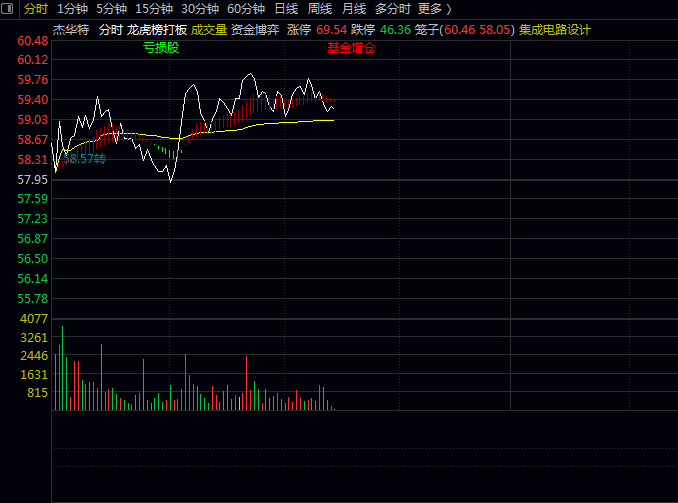Image resolution: width=678 pixels, height=503 pixels.
Task: Switch to the 5分钟 chart period
Action: pyautogui.click(x=111, y=9)
